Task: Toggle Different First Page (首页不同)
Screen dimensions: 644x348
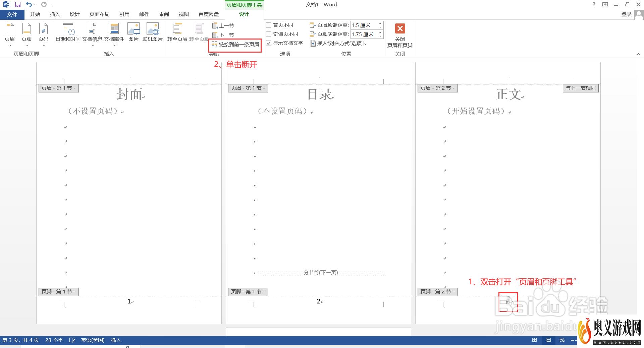Action: click(x=279, y=25)
